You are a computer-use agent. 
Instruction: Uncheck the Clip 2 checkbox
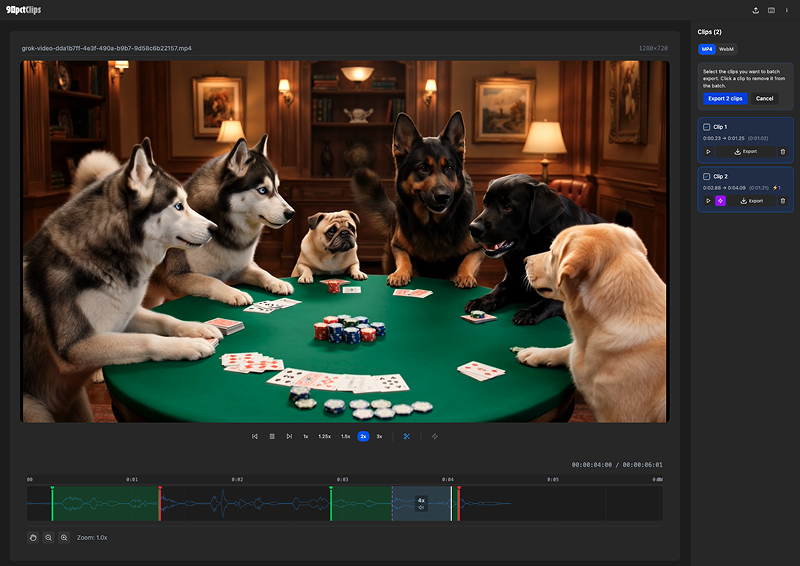[707, 177]
